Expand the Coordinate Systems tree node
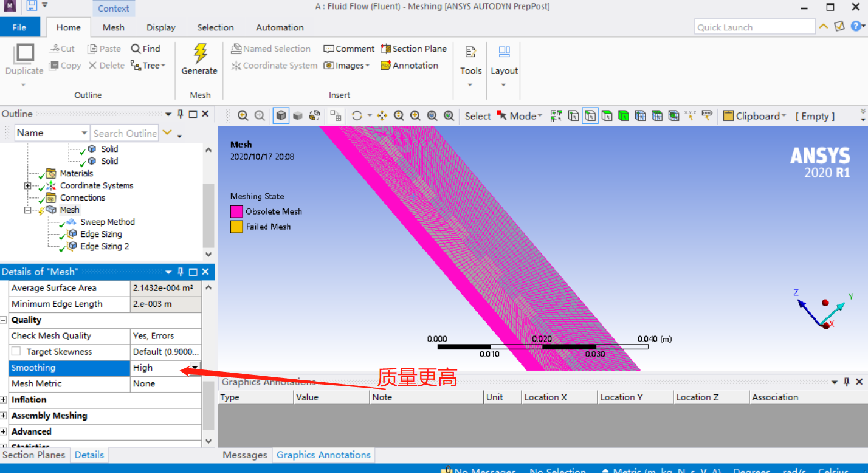868x474 pixels. (x=27, y=185)
